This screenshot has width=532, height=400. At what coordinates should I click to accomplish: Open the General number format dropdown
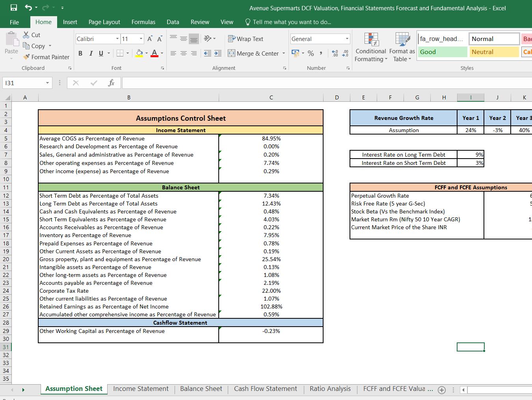(347, 39)
